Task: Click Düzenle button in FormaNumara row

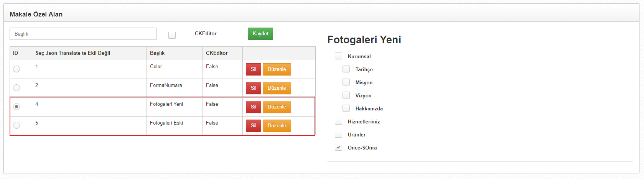Action: (x=277, y=88)
